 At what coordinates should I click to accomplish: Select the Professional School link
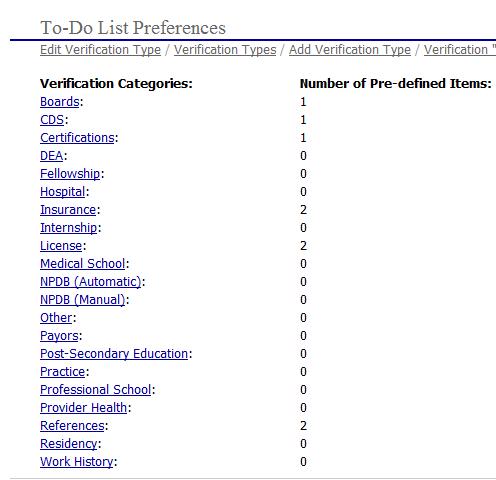point(96,390)
